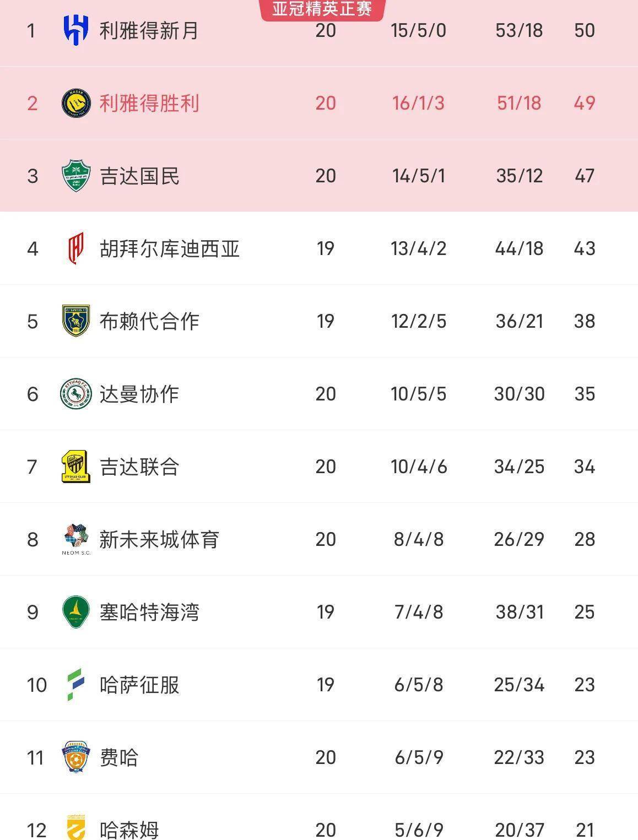The height and width of the screenshot is (840, 638).
Task: Select the 亚冠精英正赛 label
Action: pyautogui.click(x=322, y=9)
